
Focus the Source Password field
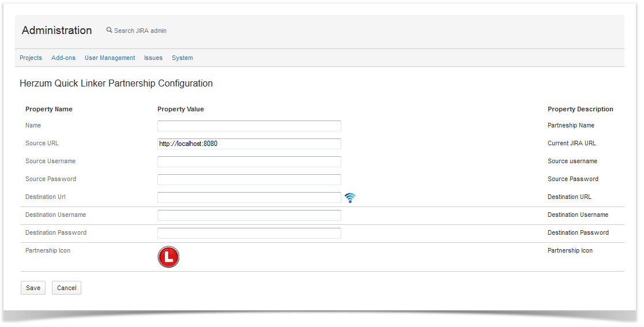tap(249, 179)
